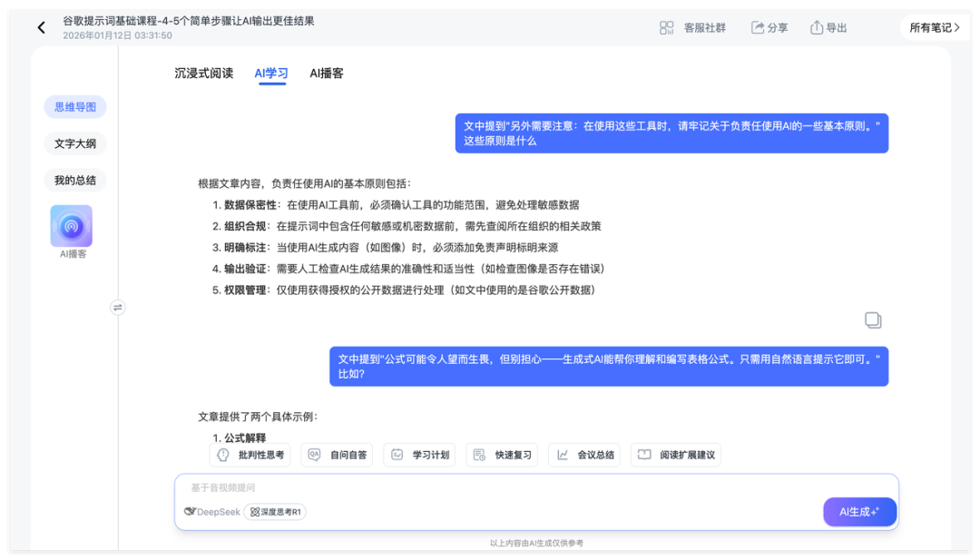Click the swap icon on the divider
Viewport: 980px width, 560px height.
118,308
